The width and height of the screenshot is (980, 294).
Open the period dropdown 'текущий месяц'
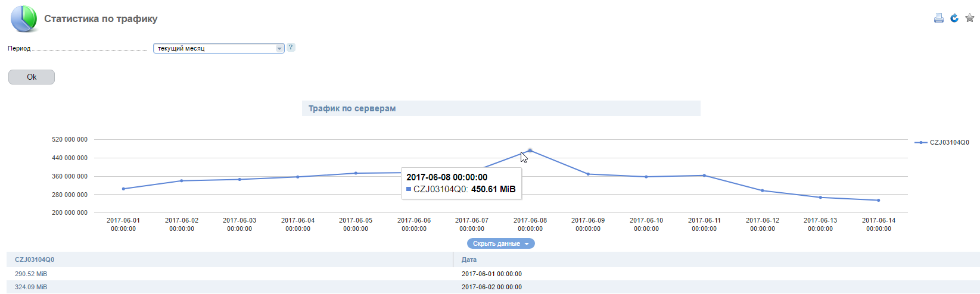219,48
